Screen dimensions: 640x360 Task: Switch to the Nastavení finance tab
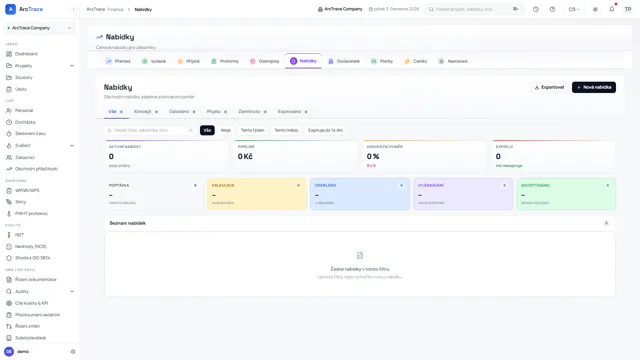453,61
